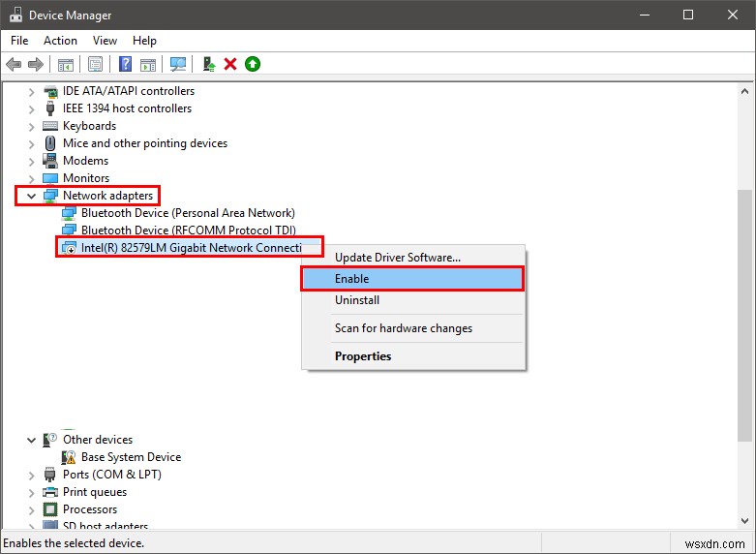Click the Processors chip icon

coord(50,509)
